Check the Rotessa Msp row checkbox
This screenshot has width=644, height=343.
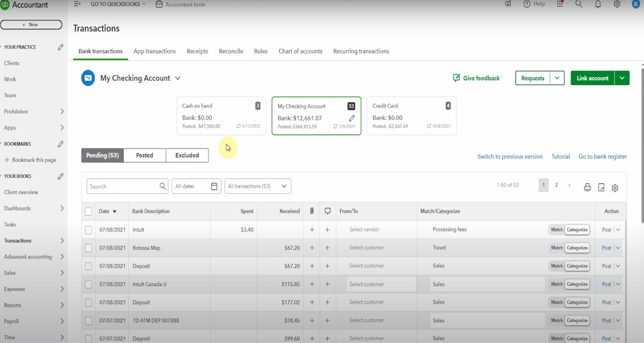pyautogui.click(x=89, y=248)
